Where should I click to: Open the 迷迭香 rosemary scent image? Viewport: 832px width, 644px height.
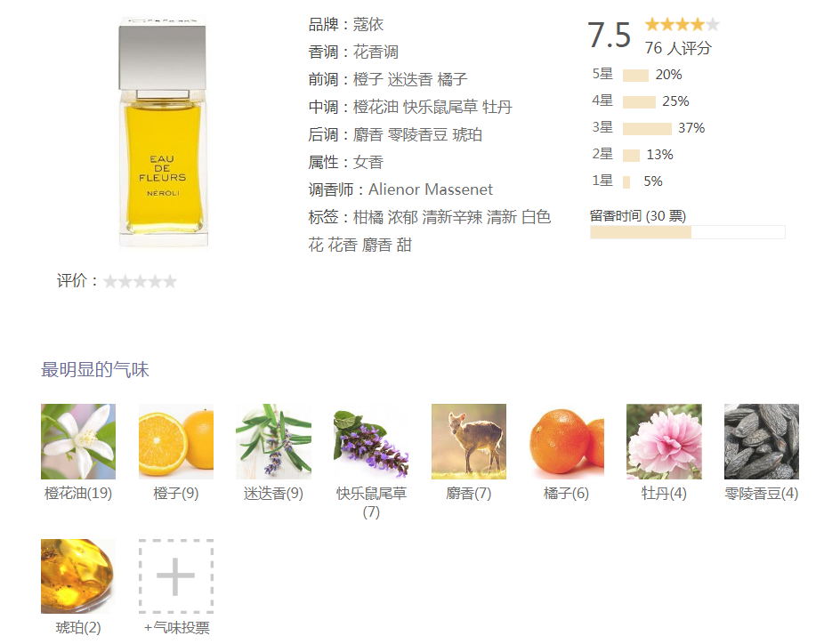click(x=273, y=441)
